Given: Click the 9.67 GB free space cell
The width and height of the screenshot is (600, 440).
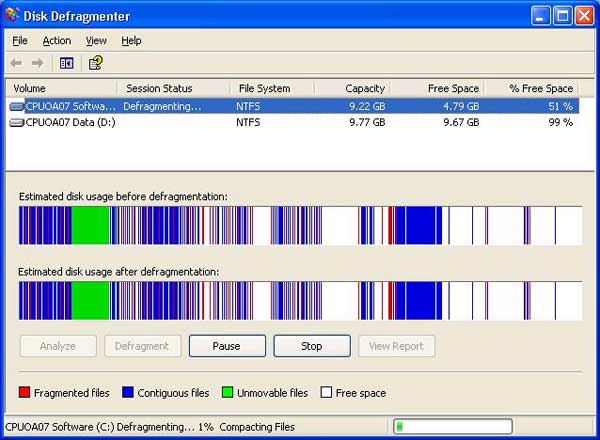Looking at the screenshot, I should tap(461, 122).
